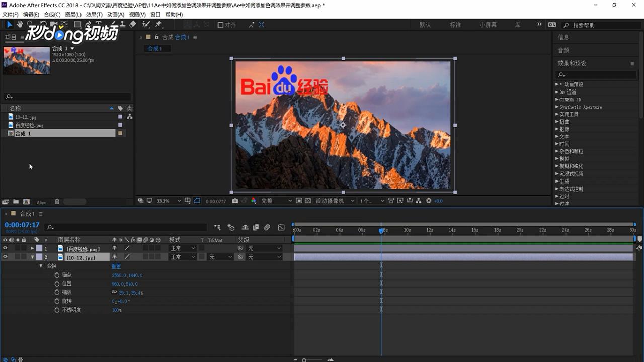
Task: Expand the 动画预设 effects category
Action: pyautogui.click(x=557, y=84)
